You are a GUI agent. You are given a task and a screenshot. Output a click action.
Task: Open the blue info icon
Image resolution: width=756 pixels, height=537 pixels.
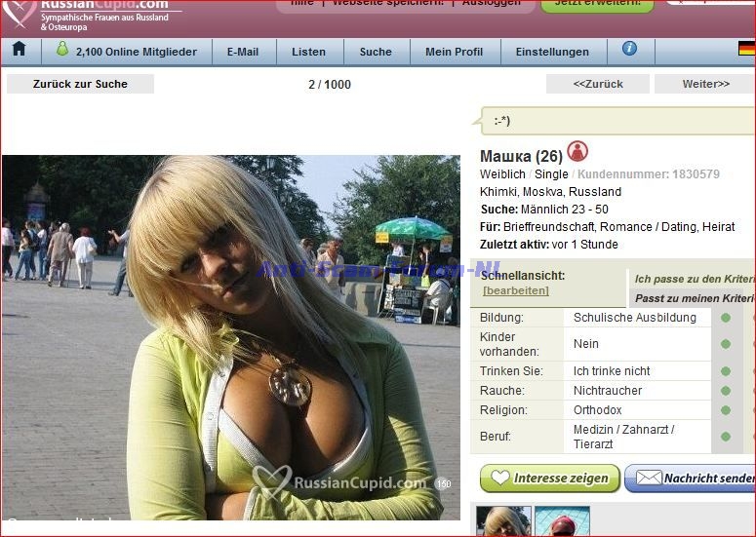[629, 48]
